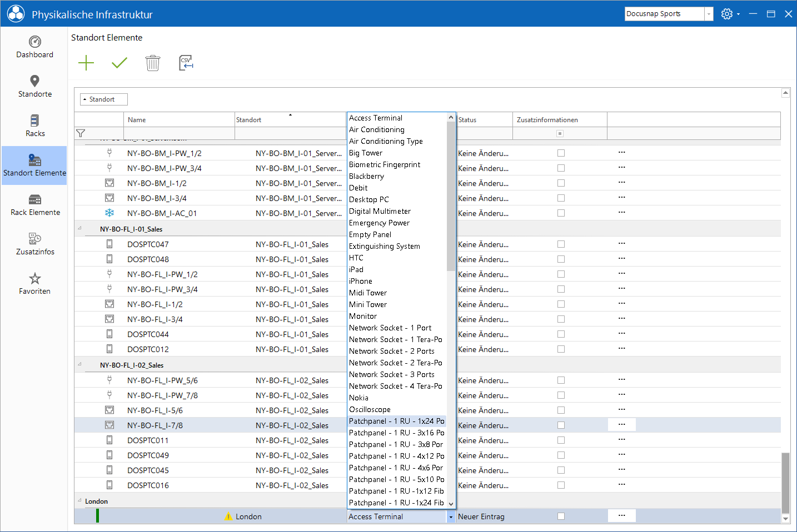The width and height of the screenshot is (797, 532).
Task: Tick Zusatzinformationen checkbox in London new row
Action: (561, 516)
